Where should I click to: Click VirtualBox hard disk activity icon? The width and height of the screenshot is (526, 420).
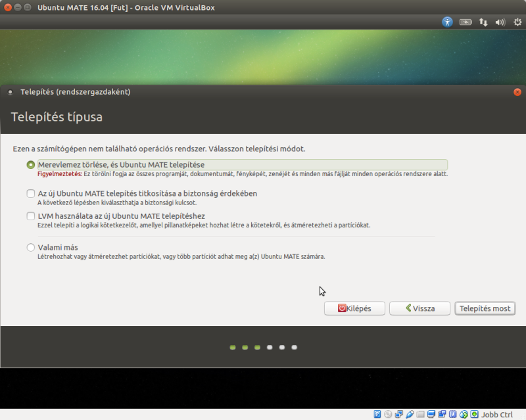(x=377, y=414)
